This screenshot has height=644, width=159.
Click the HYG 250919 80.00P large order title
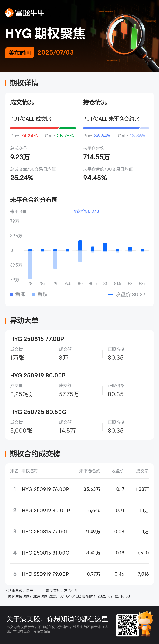38,376
